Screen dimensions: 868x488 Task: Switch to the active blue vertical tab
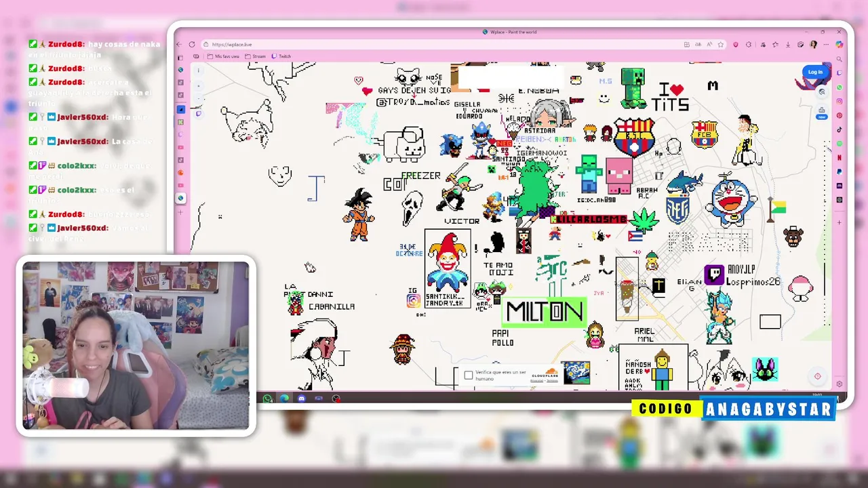180,109
